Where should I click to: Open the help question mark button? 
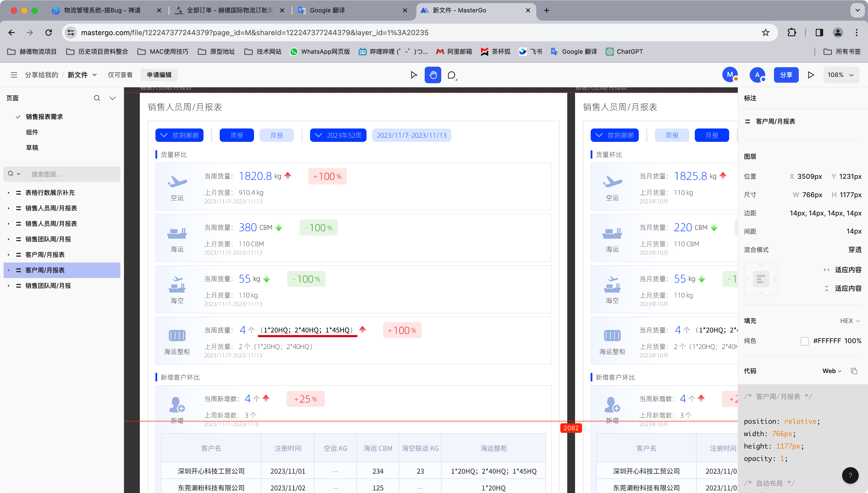850,475
